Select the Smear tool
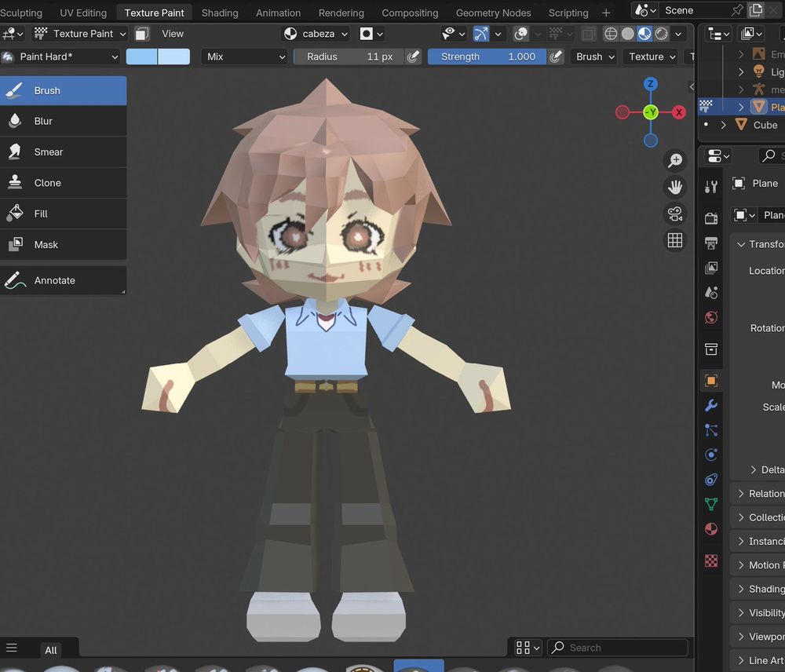Image resolution: width=785 pixels, height=672 pixels. [x=63, y=152]
